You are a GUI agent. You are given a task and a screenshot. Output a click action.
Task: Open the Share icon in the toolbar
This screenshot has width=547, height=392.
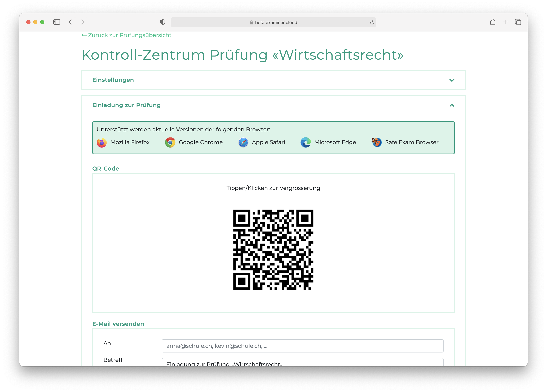click(x=493, y=22)
